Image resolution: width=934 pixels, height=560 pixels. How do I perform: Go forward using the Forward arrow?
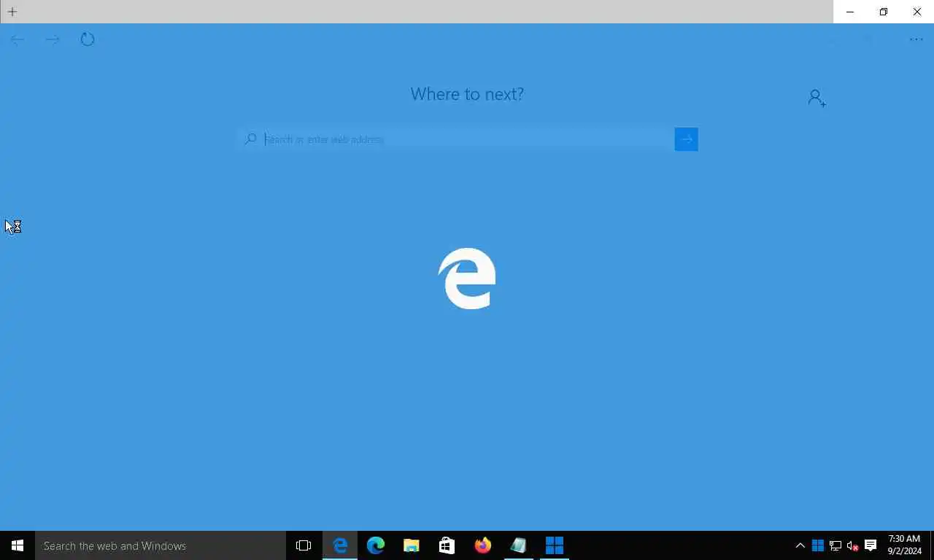[x=53, y=39]
